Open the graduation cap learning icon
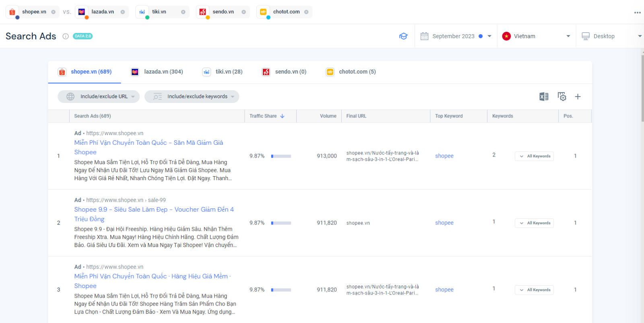Viewport: 644px width, 323px height. pos(403,36)
